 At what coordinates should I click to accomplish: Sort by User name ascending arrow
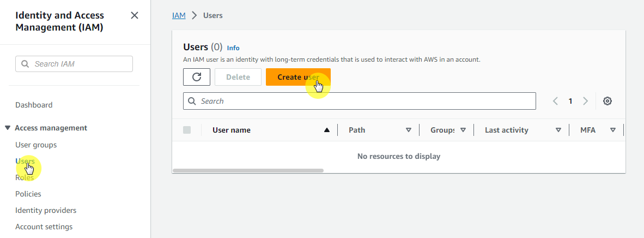point(327,130)
